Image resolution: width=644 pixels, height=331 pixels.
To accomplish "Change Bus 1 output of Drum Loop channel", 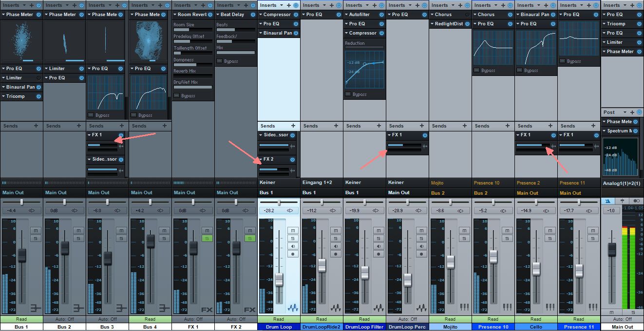I will pyautogui.click(x=279, y=193).
